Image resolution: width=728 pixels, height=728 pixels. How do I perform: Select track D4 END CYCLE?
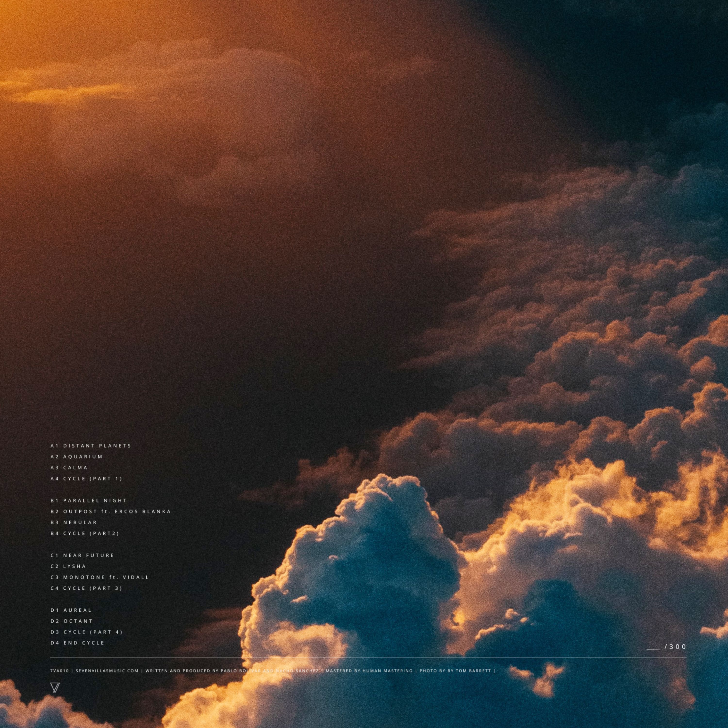point(78,643)
